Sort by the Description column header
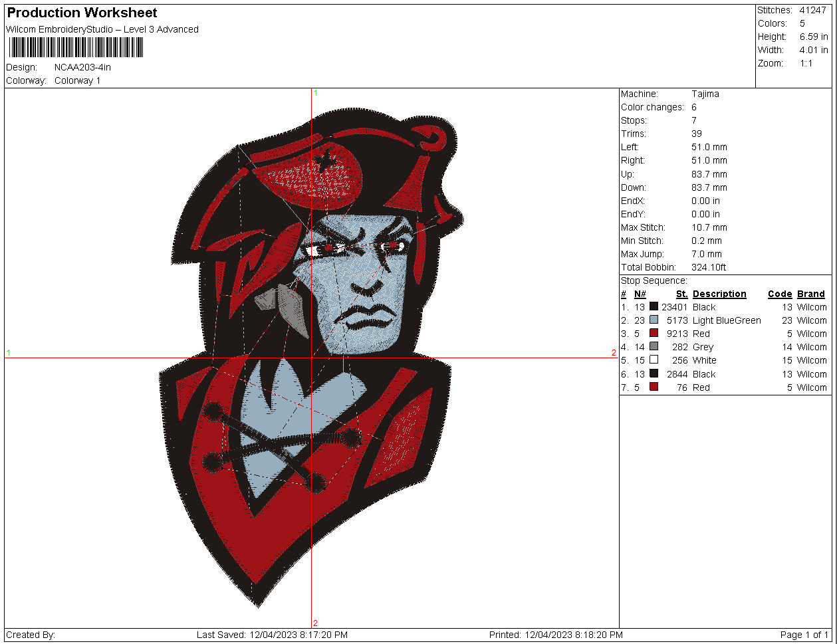The height and width of the screenshot is (644, 837). click(719, 294)
